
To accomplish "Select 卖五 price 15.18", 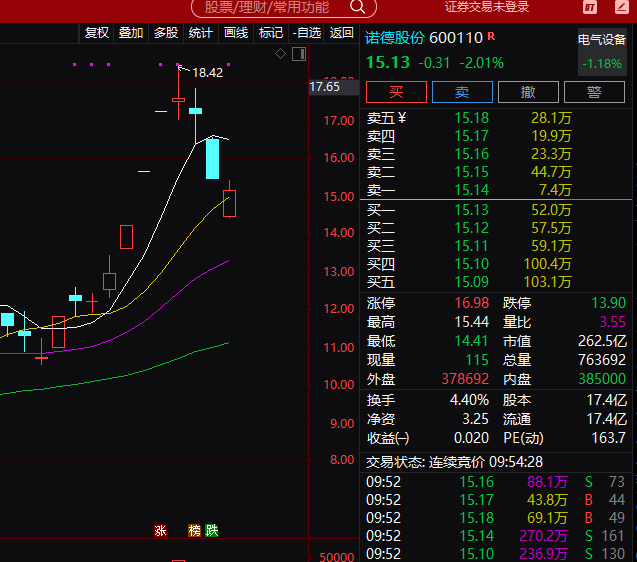I will (471, 118).
